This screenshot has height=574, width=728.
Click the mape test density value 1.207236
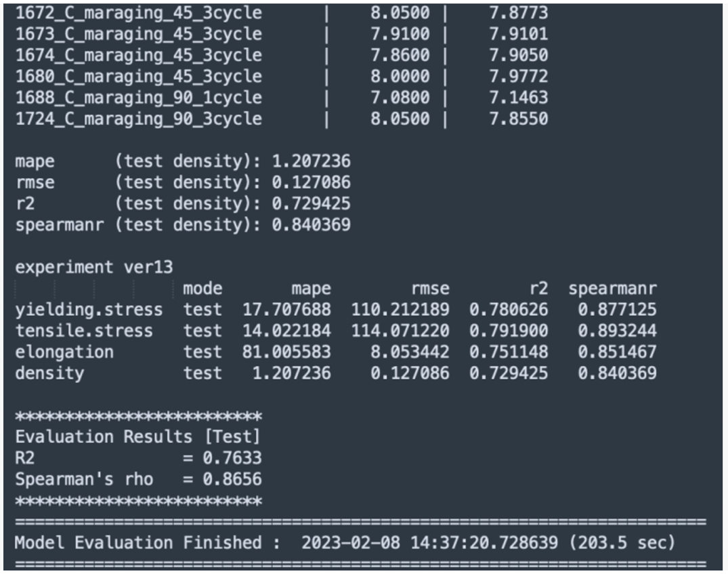[311, 161]
